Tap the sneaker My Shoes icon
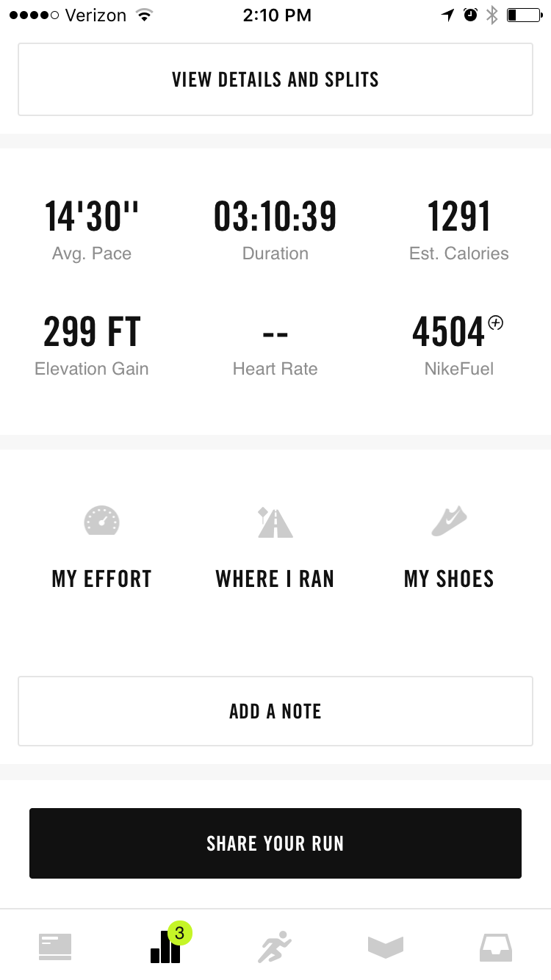 [x=449, y=520]
